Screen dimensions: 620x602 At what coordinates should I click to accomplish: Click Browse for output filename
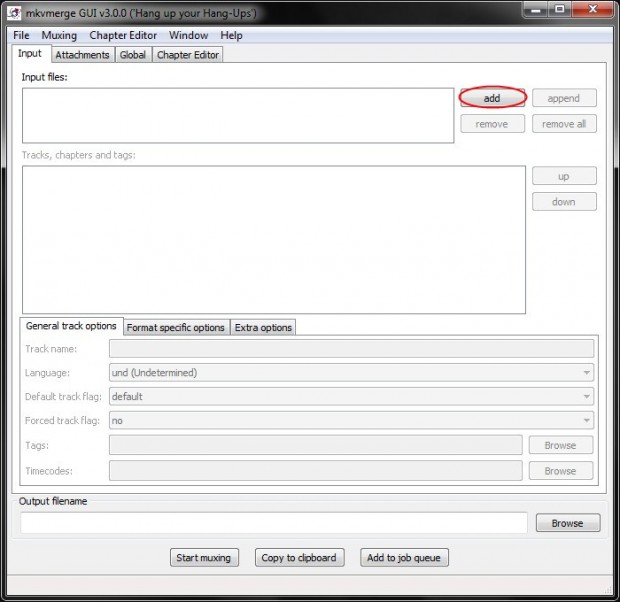568,523
